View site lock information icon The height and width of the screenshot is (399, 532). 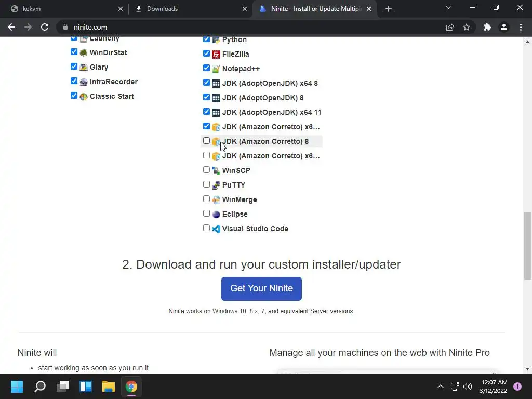[65, 27]
